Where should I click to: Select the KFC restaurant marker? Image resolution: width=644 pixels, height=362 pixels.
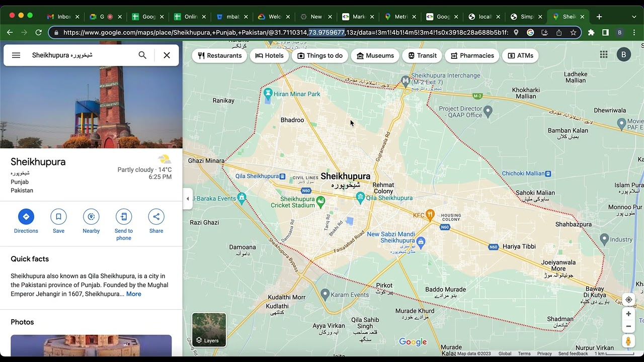(x=430, y=215)
